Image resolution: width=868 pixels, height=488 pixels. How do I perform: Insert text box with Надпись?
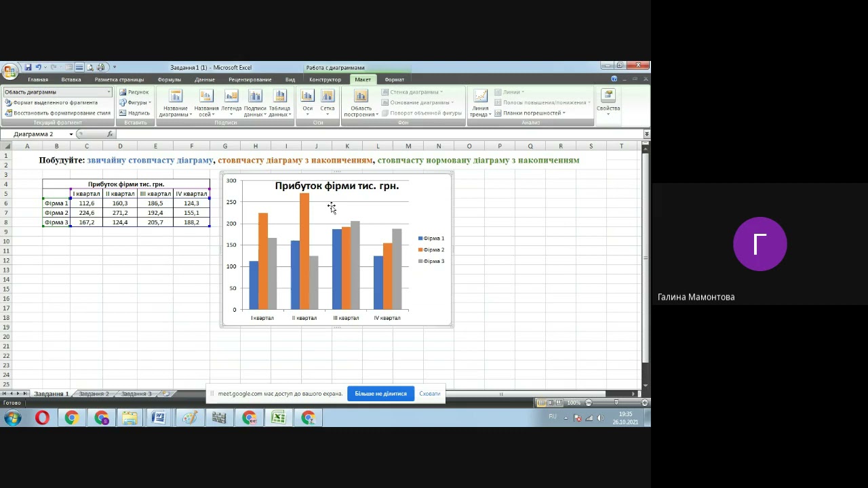[x=134, y=113]
